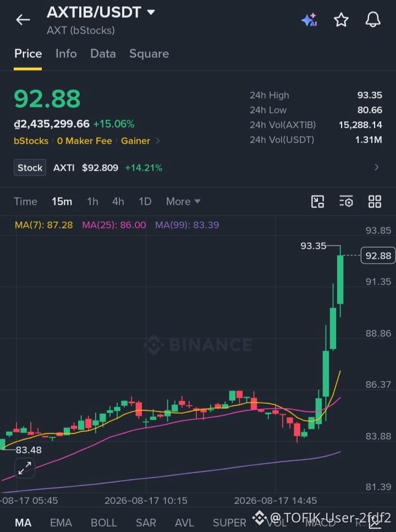The width and height of the screenshot is (396, 532).
Task: Tap the MA(25): 86.00 legend
Action: pyautogui.click(x=114, y=225)
